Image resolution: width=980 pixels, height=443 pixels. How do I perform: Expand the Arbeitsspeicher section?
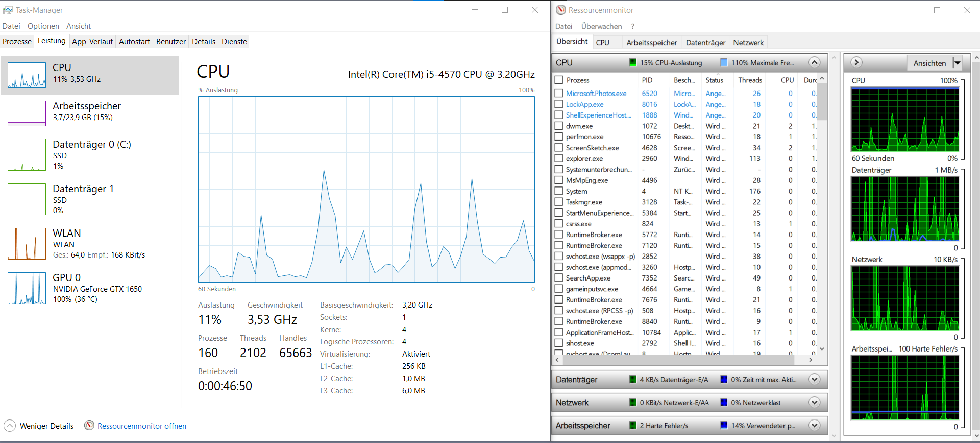[x=815, y=425]
